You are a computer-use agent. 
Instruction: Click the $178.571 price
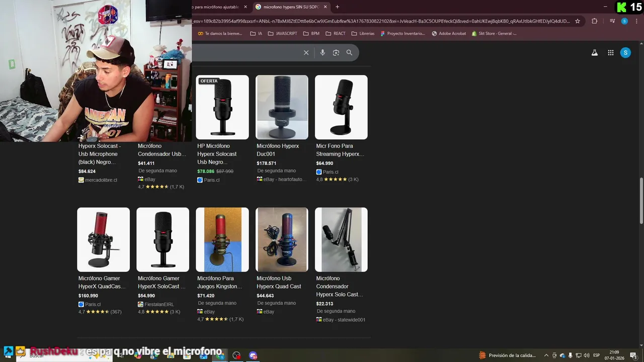coord(266,163)
